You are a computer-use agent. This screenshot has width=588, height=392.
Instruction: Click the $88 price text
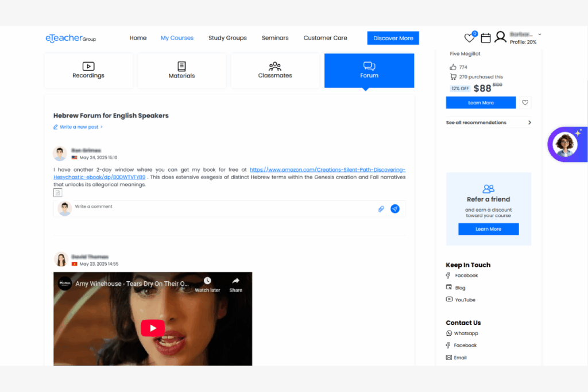point(482,88)
